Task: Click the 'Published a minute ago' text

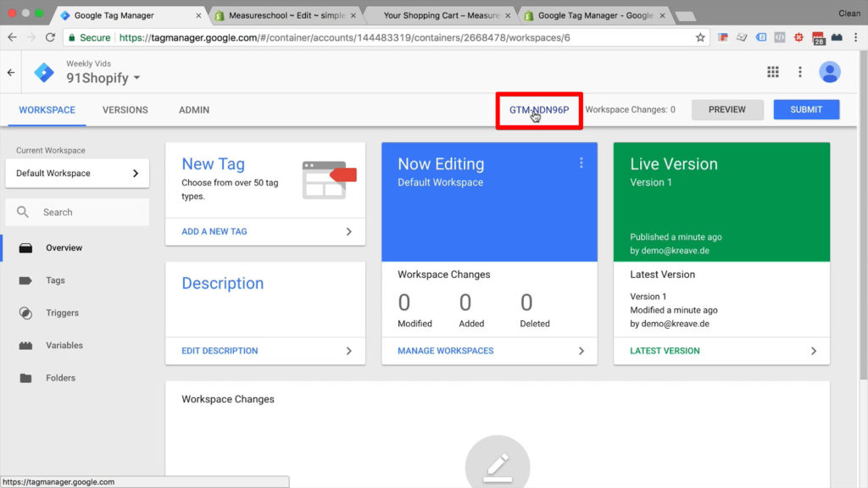Action: 676,237
